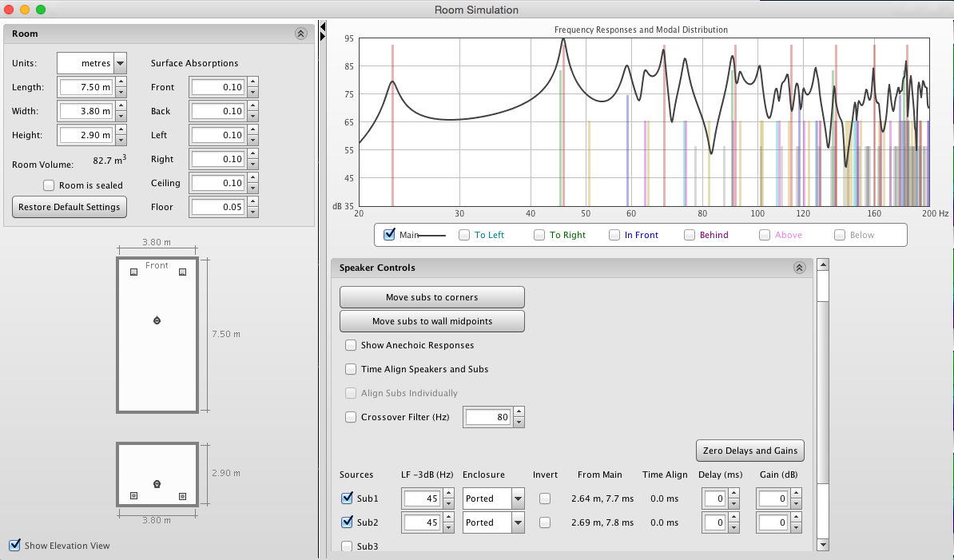Image resolution: width=954 pixels, height=560 pixels.
Task: Open Sub1 Enclosure dropdown
Action: [518, 498]
